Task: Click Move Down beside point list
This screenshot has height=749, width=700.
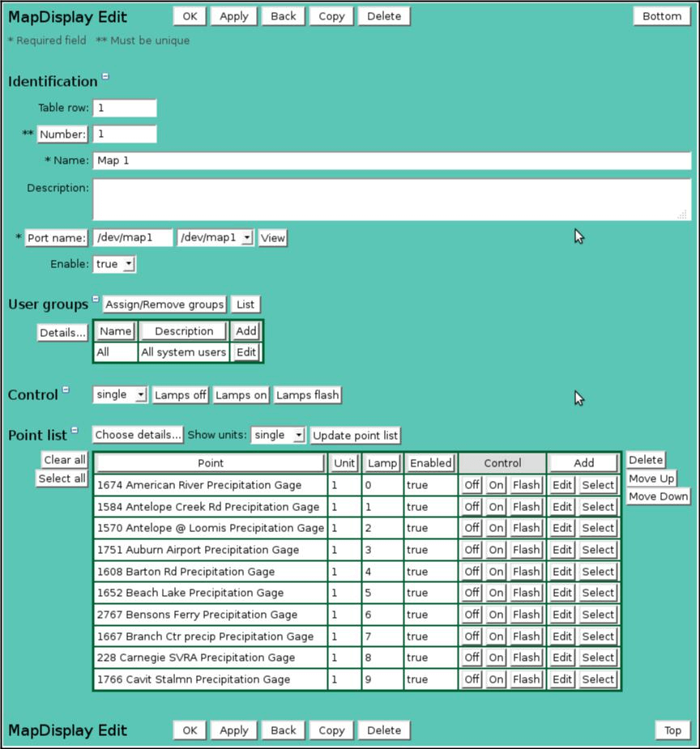Action: click(x=658, y=496)
